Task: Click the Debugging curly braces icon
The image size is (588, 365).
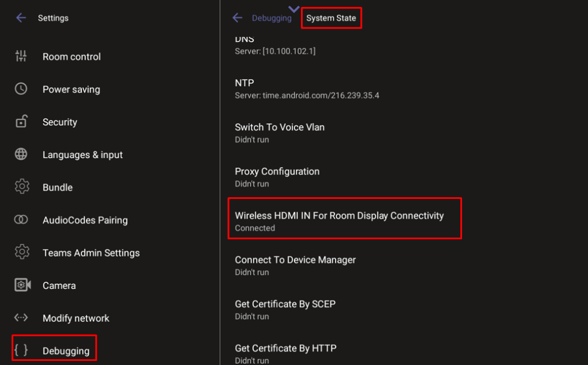Action: pyautogui.click(x=21, y=350)
